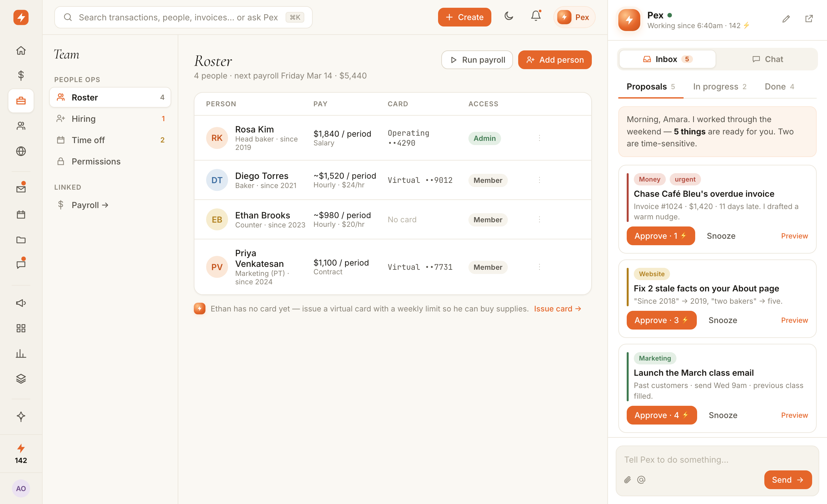Viewport: 827px width, 504px height.
Task: Insert a mention with the @ icon
Action: pos(641,480)
